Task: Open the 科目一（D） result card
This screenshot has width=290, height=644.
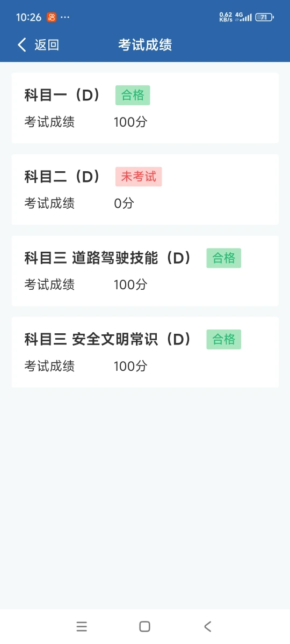Action: [x=145, y=108]
